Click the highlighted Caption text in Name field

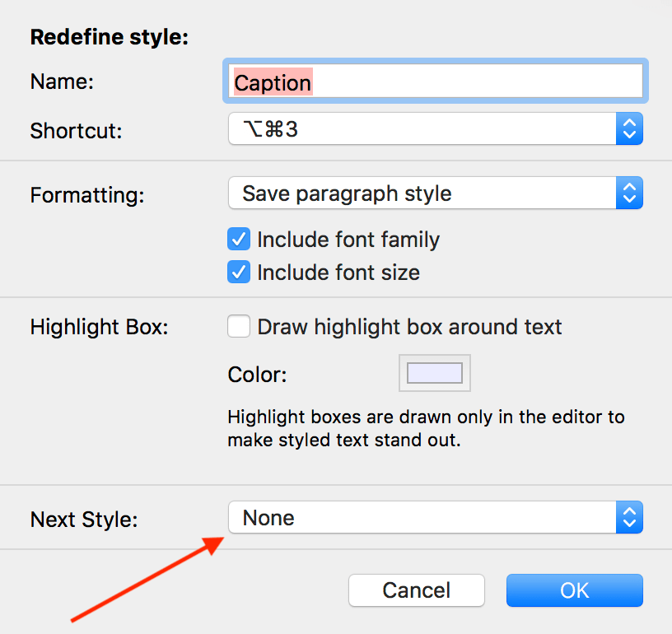click(x=273, y=82)
